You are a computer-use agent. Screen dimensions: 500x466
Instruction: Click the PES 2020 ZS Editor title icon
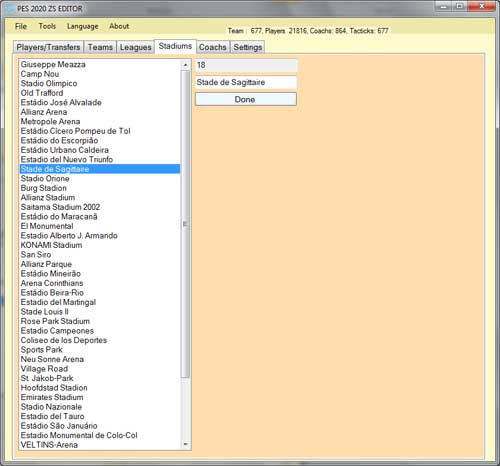click(x=10, y=8)
